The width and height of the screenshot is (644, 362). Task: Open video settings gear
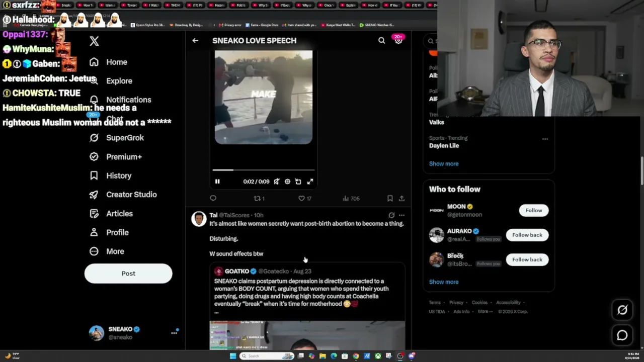287,182
